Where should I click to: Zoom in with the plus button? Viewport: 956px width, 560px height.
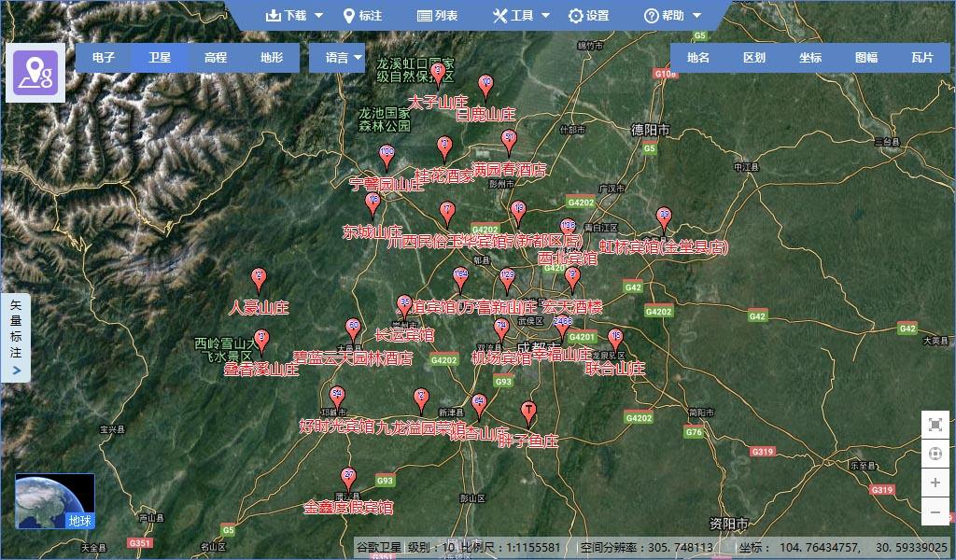pyautogui.click(x=935, y=483)
